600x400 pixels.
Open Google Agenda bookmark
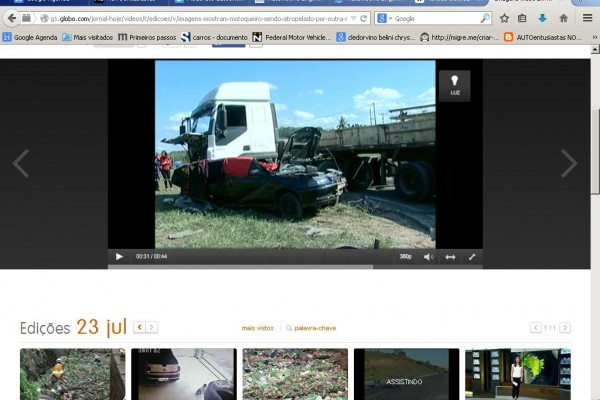(29, 37)
